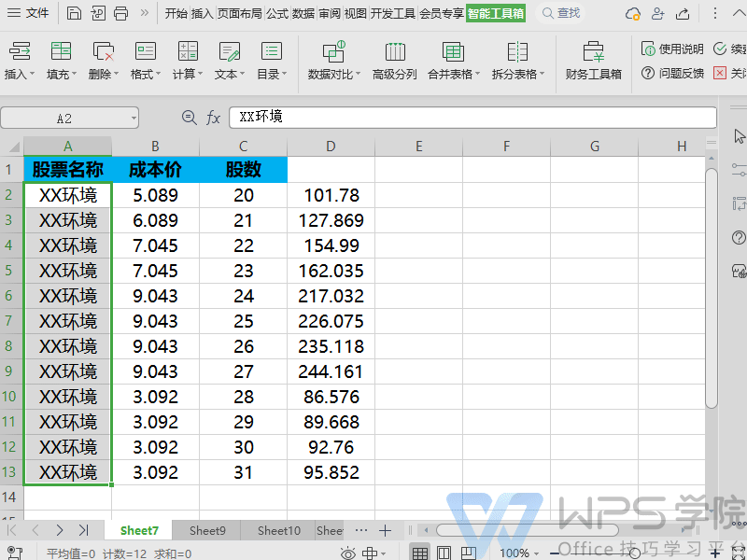
Task: Switch to the 审阅 tab
Action: (330, 13)
